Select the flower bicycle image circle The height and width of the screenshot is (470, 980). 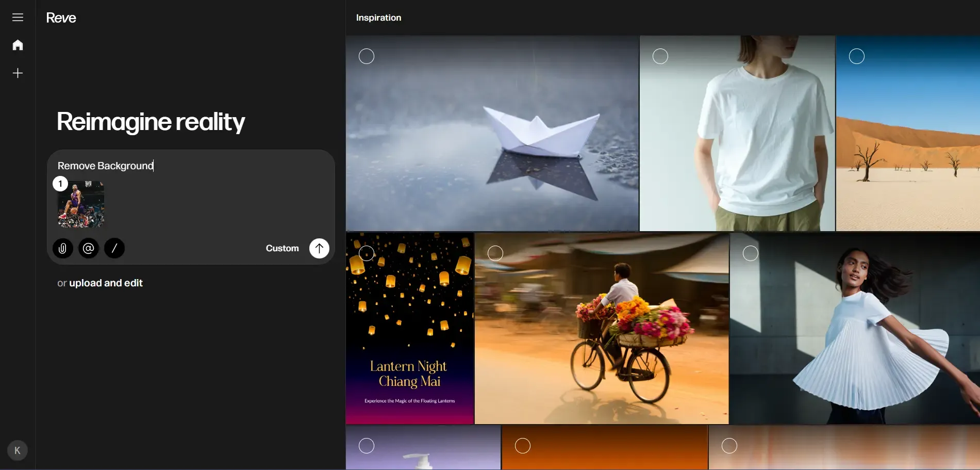pos(495,253)
